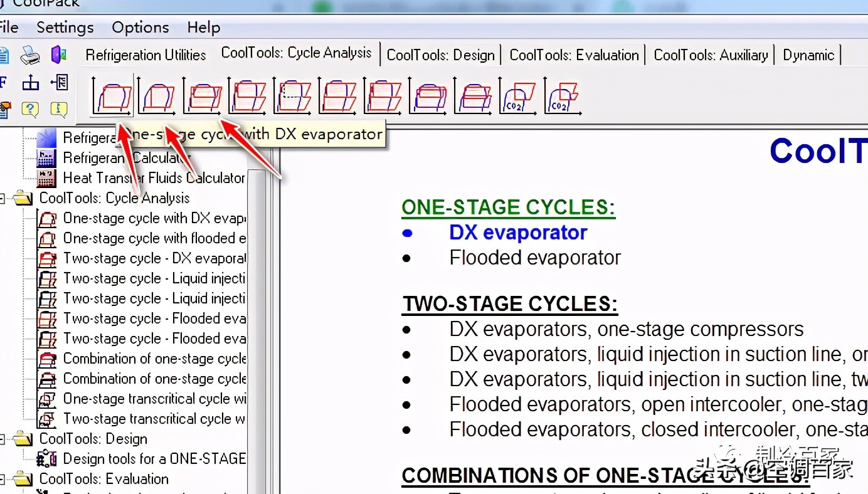The width and height of the screenshot is (868, 494).
Task: Click 'Flooded evaporators, open intercooler' link
Action: pyautogui.click(x=658, y=404)
